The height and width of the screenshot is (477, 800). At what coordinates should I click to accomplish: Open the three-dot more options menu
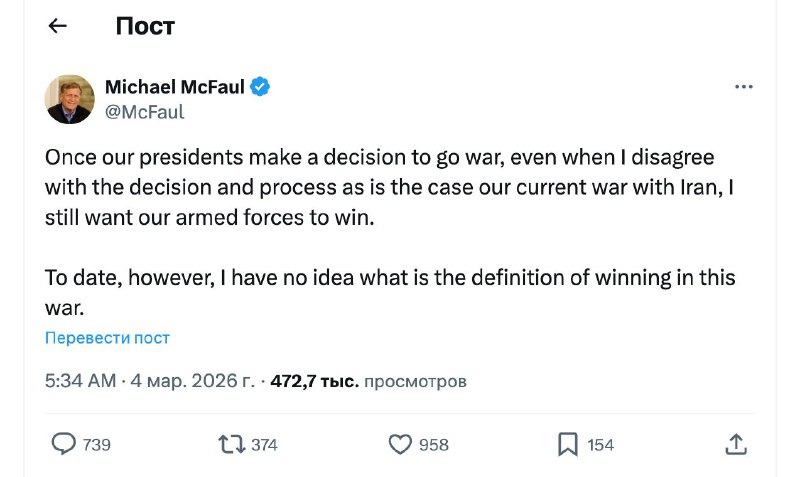click(743, 87)
